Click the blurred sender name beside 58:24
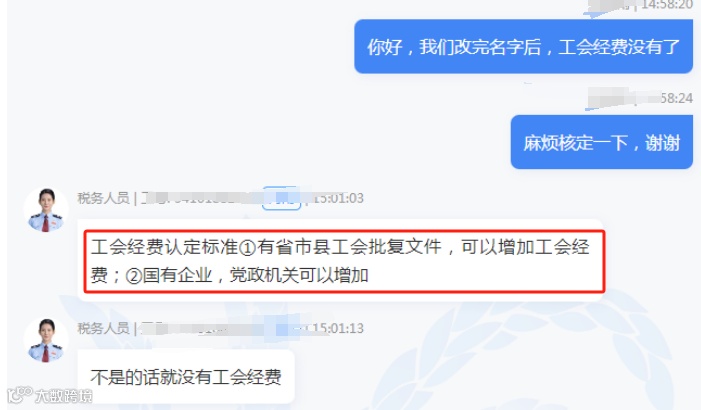Viewport: 701px width, 410px height. pyautogui.click(x=624, y=98)
